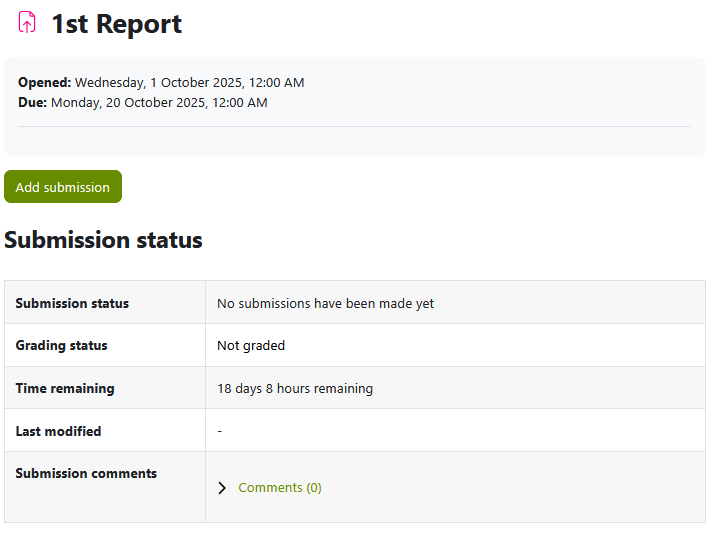Image resolution: width=710 pixels, height=533 pixels.
Task: Click the divider line below the due date
Action: (354, 127)
